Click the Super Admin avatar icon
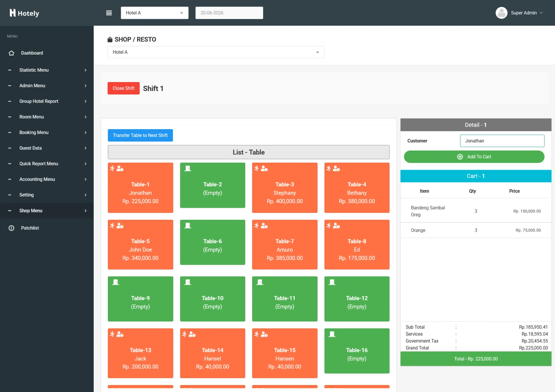This screenshot has height=392, width=555. pyautogui.click(x=501, y=13)
